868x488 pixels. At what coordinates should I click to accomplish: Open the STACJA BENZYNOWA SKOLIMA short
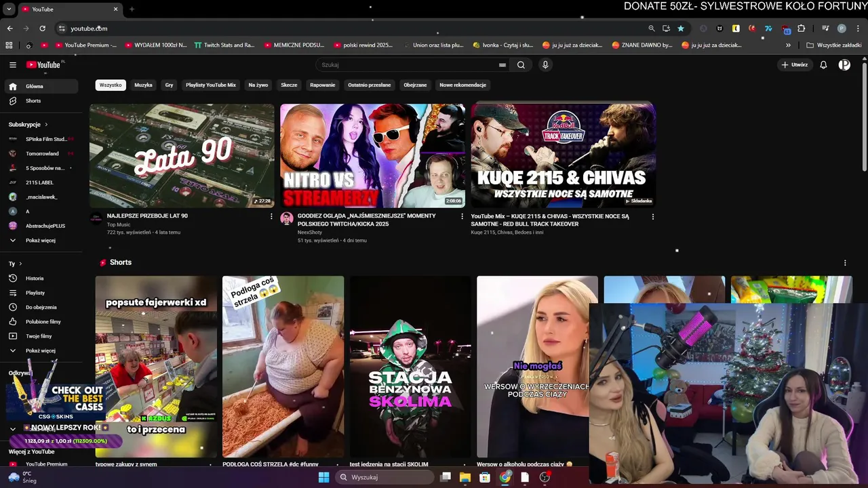point(410,367)
